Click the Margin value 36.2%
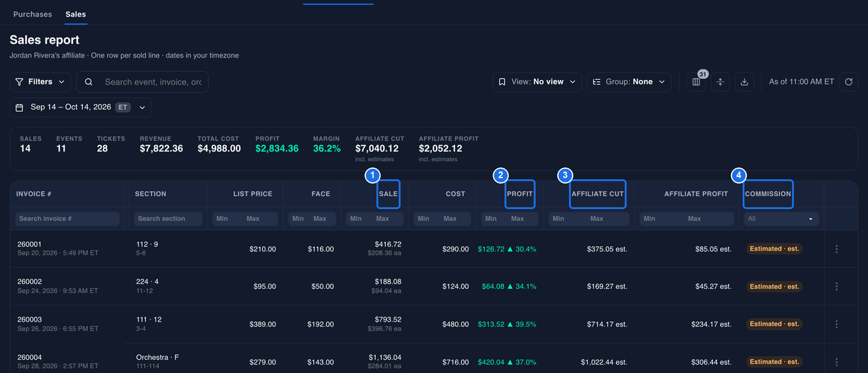This screenshot has height=373, width=868. pyautogui.click(x=327, y=149)
